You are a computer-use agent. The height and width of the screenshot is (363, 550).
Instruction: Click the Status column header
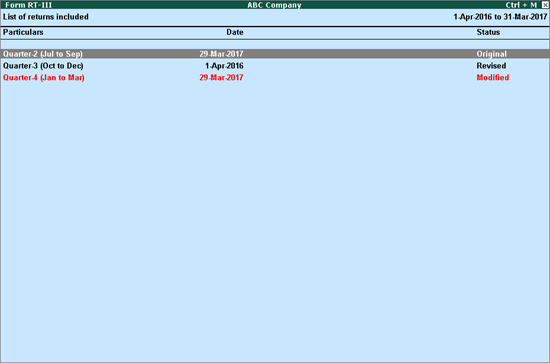pyautogui.click(x=488, y=32)
